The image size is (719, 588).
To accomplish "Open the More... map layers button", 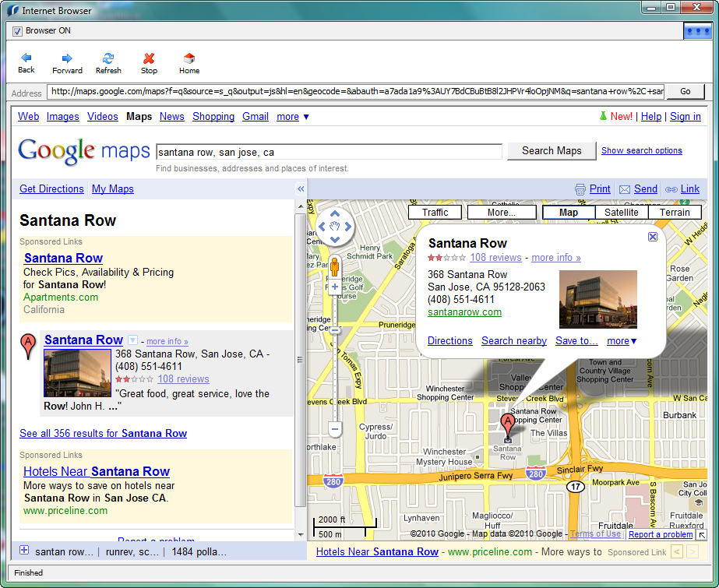I will click(502, 212).
